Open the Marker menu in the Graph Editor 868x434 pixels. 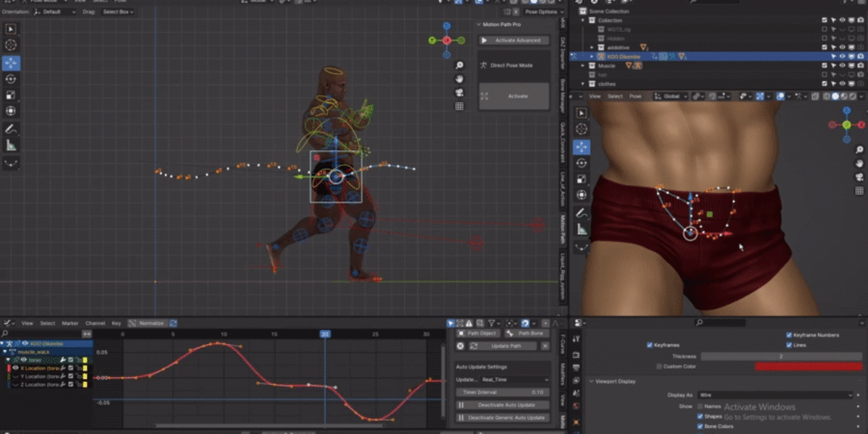(68, 323)
